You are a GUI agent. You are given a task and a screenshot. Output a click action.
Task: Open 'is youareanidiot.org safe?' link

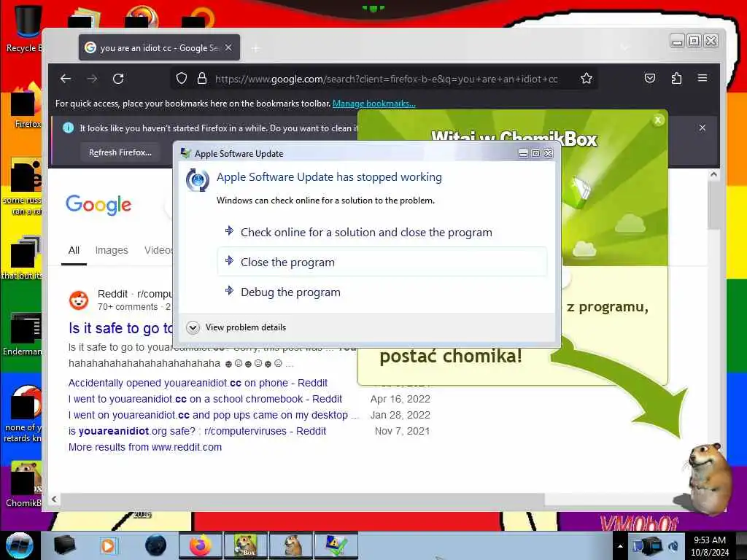[197, 431]
